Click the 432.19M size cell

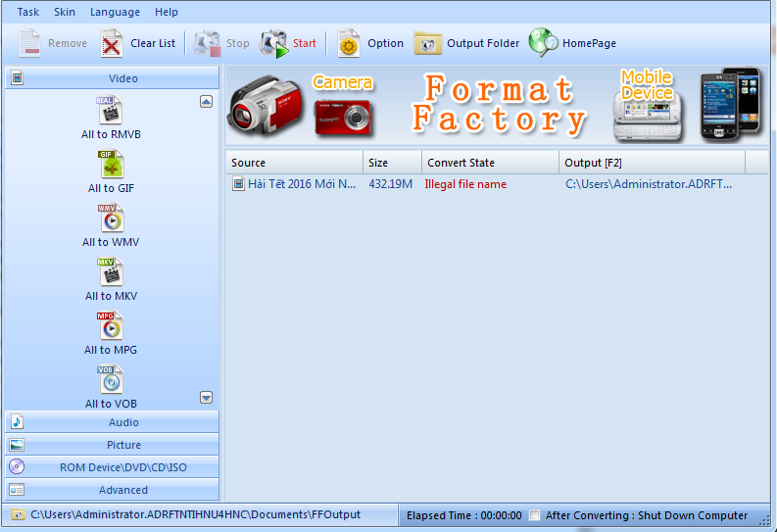pos(391,184)
